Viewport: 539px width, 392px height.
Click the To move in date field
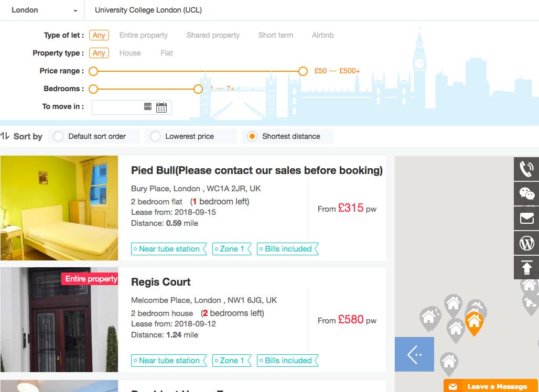pos(132,107)
